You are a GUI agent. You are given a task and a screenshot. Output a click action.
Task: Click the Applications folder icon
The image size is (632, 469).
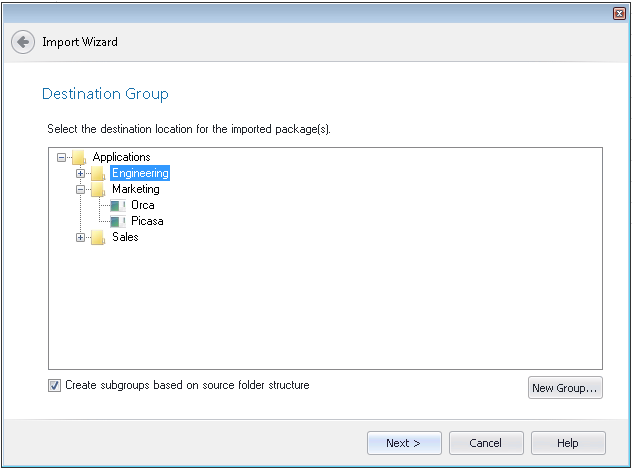click(78, 157)
